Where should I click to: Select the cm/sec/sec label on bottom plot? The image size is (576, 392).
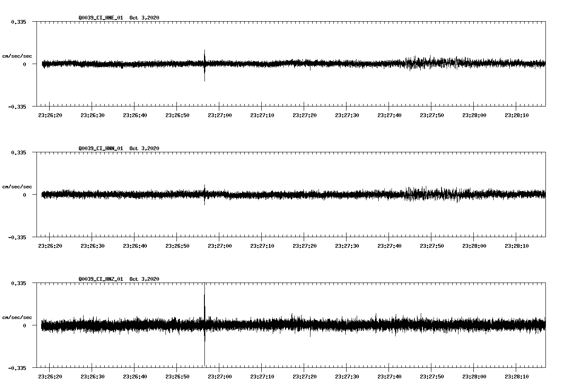(x=17, y=317)
